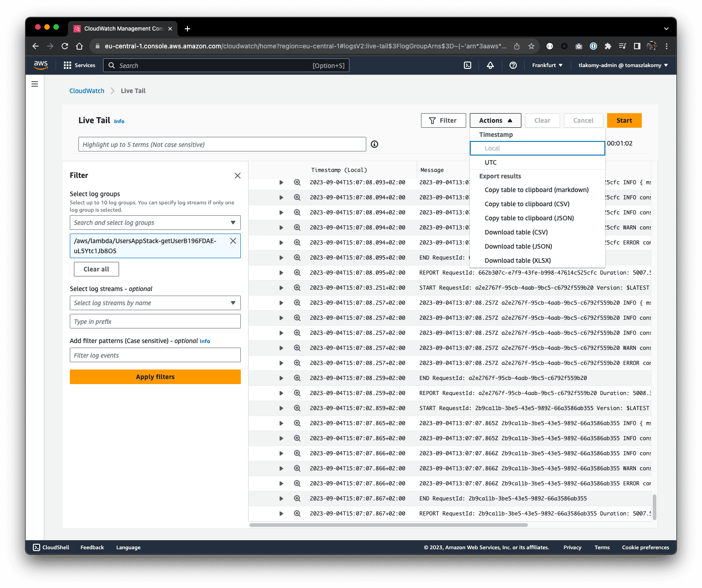Viewport: 702px width, 588px height.
Task: Click Apply filters
Action: tap(155, 377)
